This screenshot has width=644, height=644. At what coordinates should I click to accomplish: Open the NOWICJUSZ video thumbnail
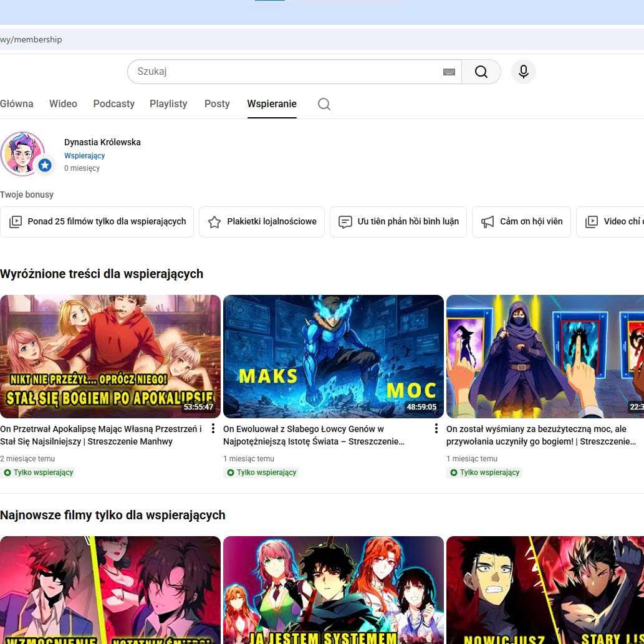(545, 590)
